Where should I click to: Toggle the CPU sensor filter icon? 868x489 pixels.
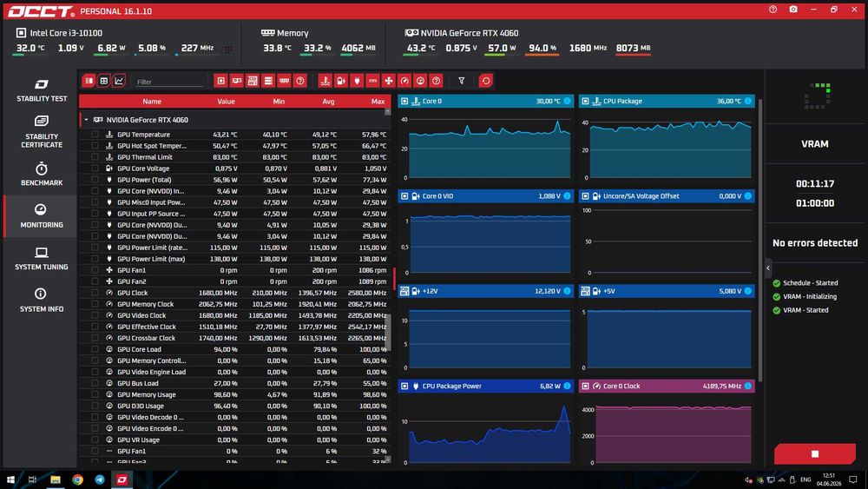coord(220,81)
